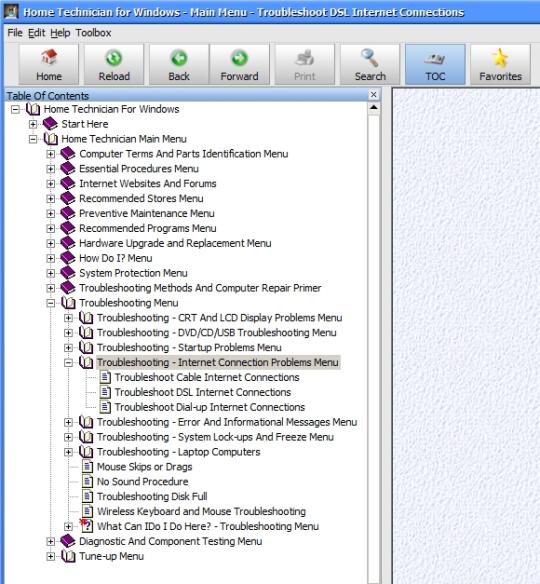Close the Table Of Contents panel
The height and width of the screenshot is (584, 540).
tap(374, 95)
